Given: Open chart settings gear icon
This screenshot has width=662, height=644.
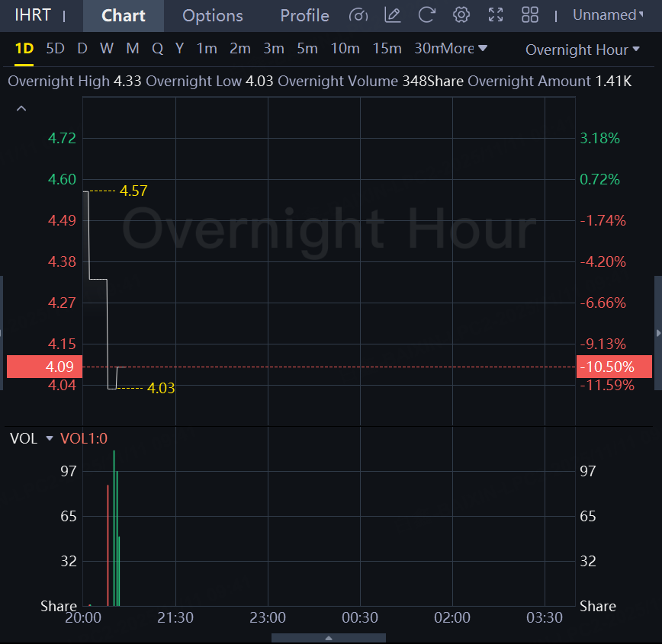Looking at the screenshot, I should 461,15.
